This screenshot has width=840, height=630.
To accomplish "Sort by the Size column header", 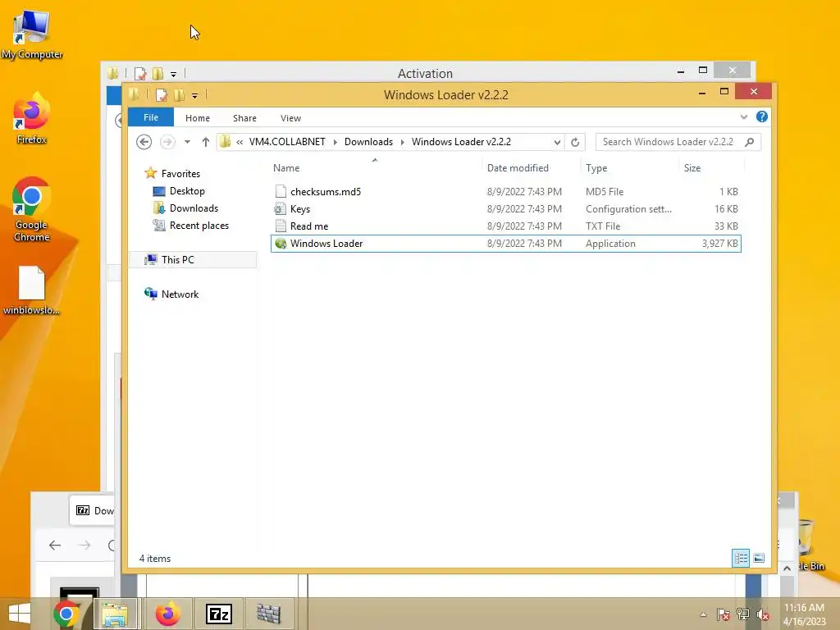I will [711, 167].
